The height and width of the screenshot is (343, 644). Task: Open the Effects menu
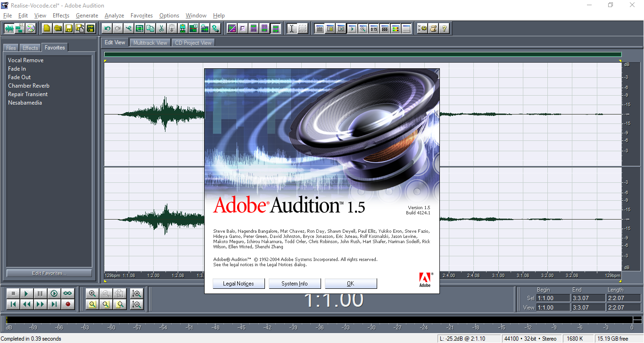(61, 16)
